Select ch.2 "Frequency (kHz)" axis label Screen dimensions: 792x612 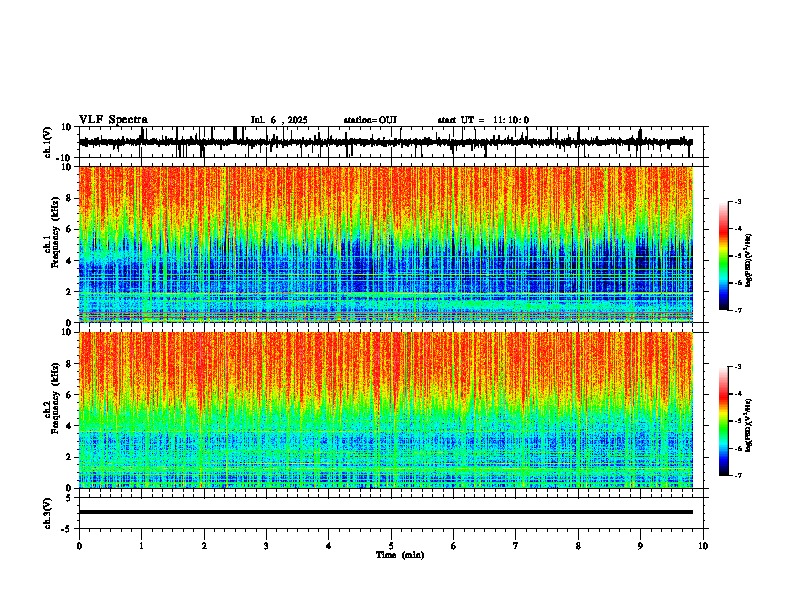55,398
